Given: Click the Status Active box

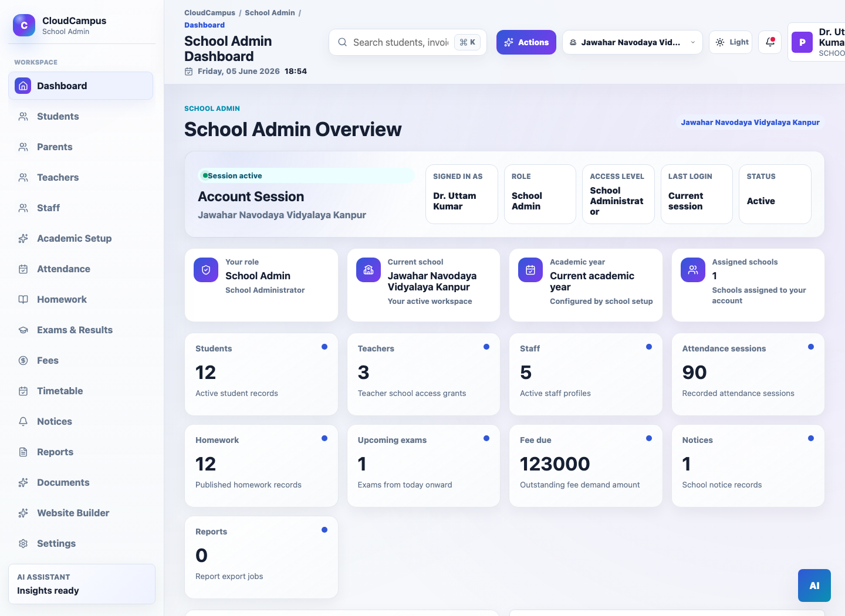Looking at the screenshot, I should 775,194.
